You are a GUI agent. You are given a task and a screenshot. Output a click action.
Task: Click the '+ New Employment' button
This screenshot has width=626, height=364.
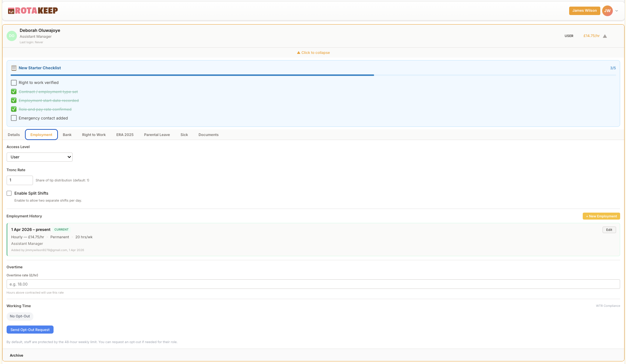click(x=601, y=216)
